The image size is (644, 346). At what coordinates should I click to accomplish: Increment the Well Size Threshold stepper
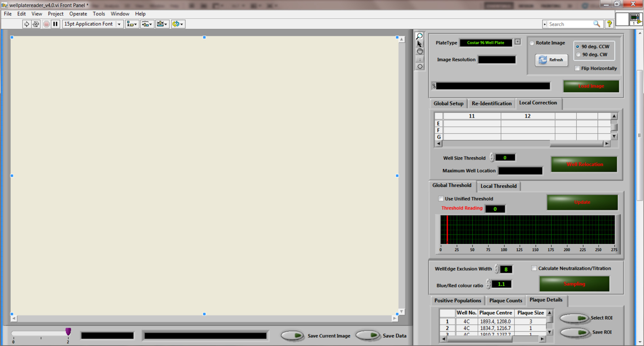(492, 156)
